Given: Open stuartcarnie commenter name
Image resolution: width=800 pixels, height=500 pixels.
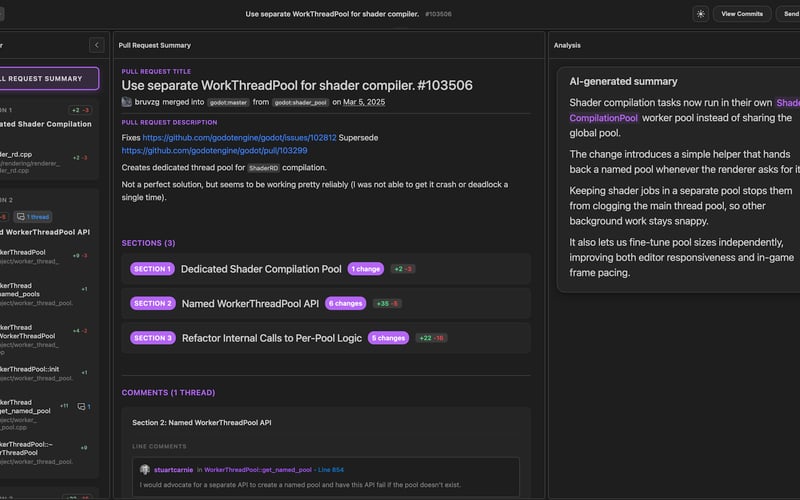Looking at the screenshot, I should pyautogui.click(x=173, y=470).
